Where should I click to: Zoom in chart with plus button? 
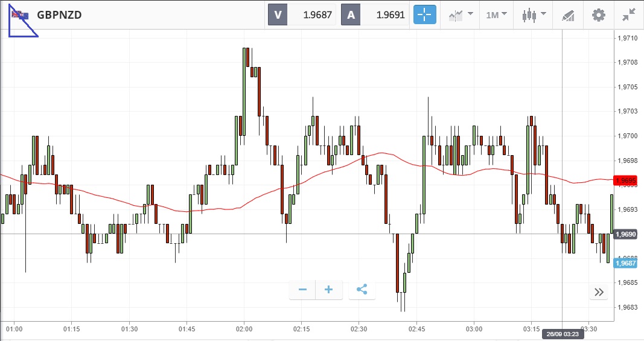[328, 290]
